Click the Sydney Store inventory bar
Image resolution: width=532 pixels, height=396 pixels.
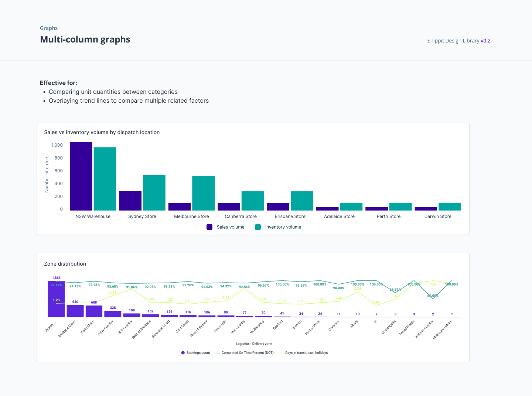[x=154, y=193]
